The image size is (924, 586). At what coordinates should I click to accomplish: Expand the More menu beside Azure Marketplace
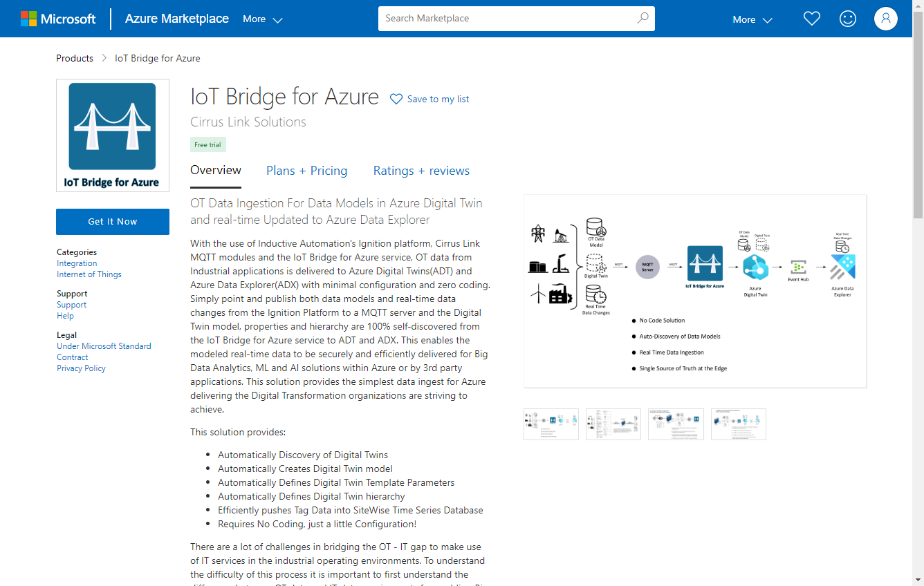(263, 19)
